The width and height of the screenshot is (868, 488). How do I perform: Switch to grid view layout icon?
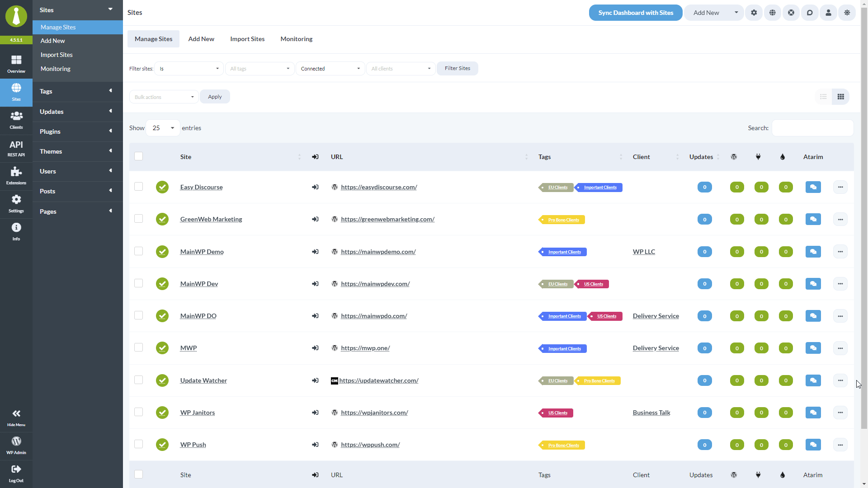(840, 97)
